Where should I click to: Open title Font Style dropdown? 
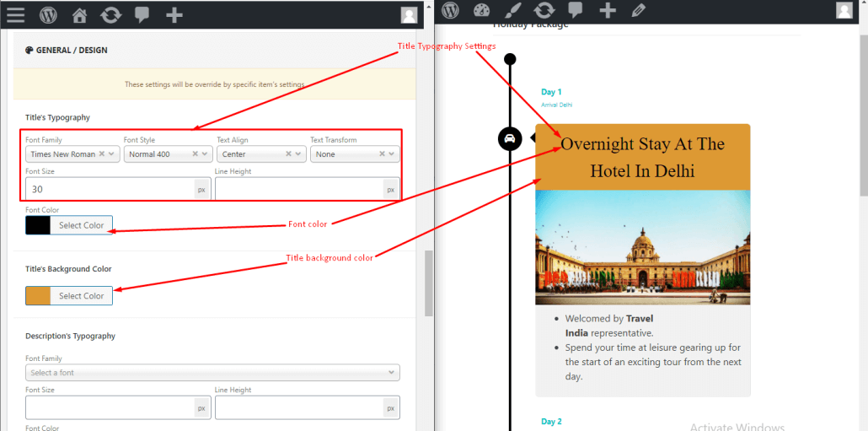click(169, 154)
